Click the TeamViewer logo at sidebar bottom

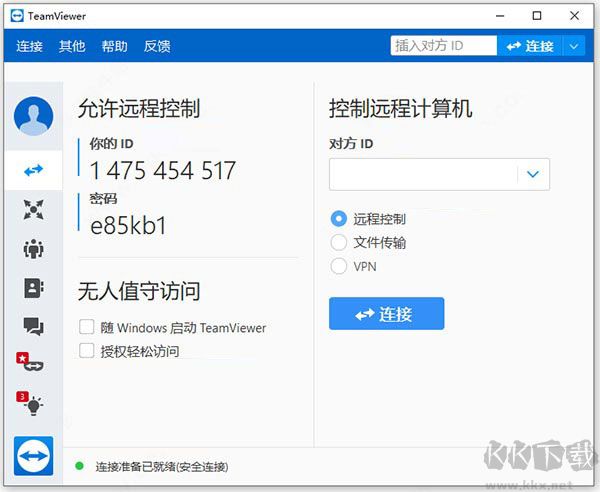34,456
